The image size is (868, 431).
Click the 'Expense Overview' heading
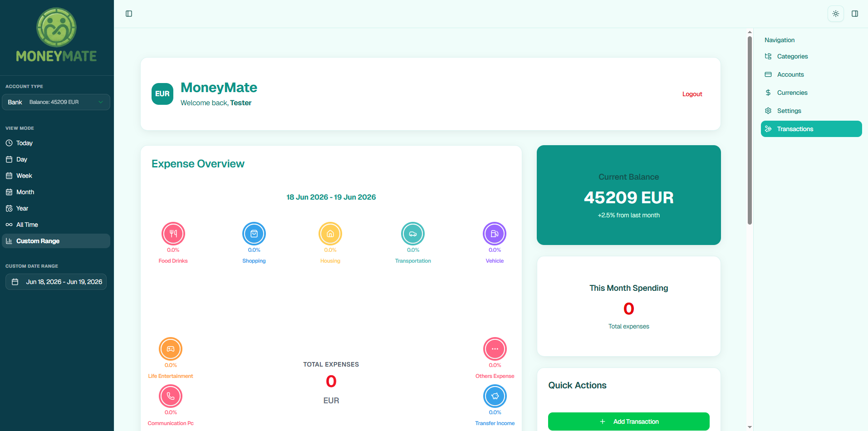198,164
